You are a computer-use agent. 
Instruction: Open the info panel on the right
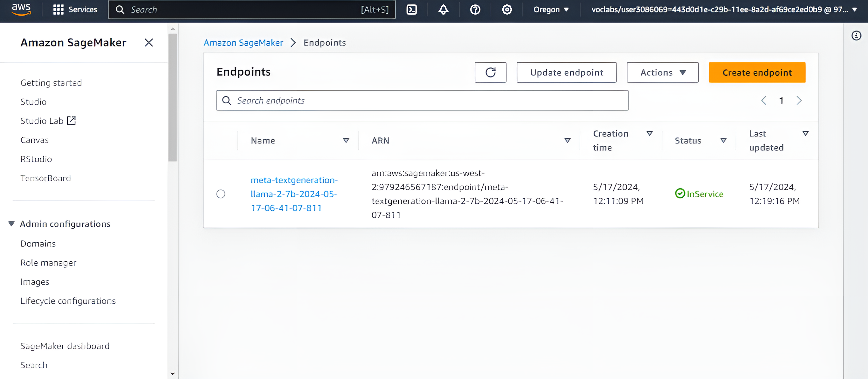coord(856,35)
